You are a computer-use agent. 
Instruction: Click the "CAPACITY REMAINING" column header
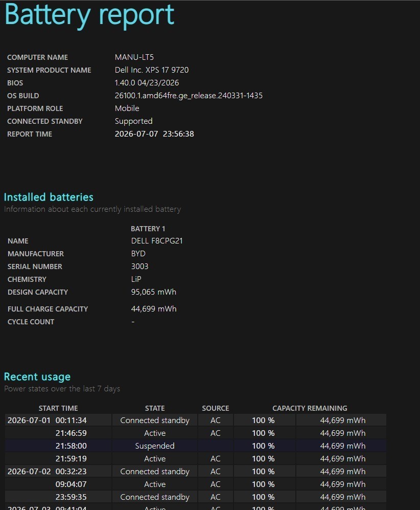tap(310, 408)
